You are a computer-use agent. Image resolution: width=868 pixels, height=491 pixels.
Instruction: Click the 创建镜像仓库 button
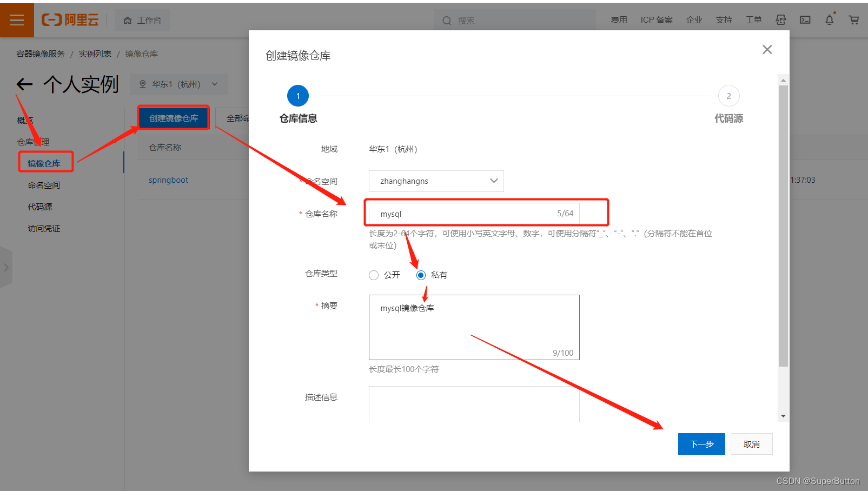174,118
